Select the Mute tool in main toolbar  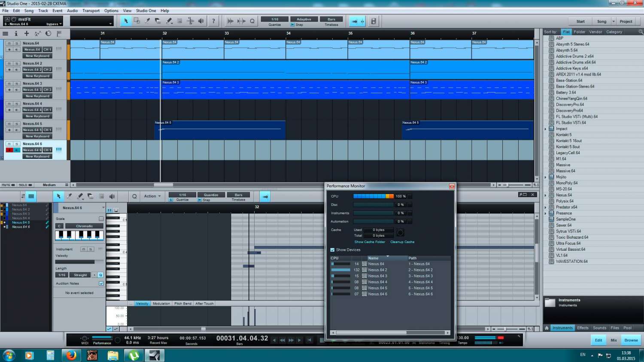(x=180, y=21)
